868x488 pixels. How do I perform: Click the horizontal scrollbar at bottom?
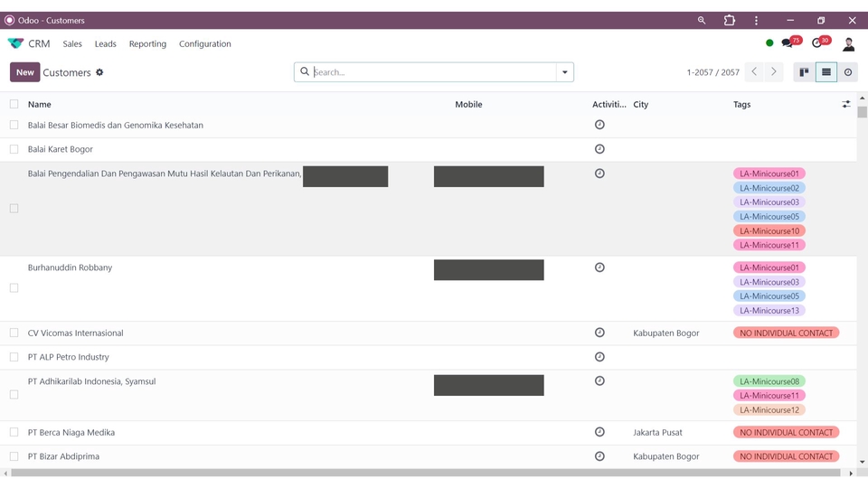[425, 473]
